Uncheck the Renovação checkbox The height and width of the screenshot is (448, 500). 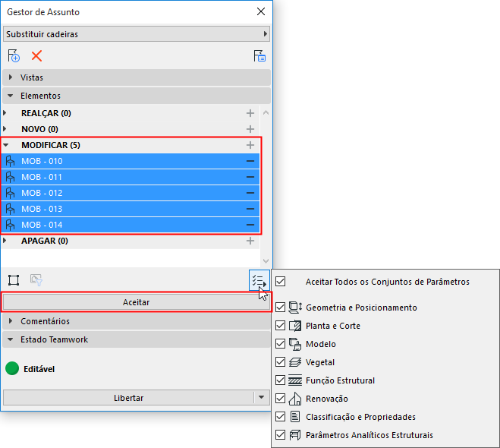[x=280, y=398]
